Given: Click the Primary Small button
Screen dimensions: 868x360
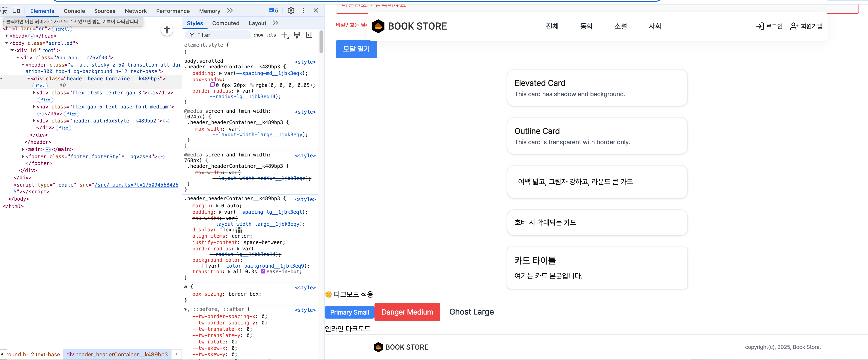Looking at the screenshot, I should tap(349, 312).
